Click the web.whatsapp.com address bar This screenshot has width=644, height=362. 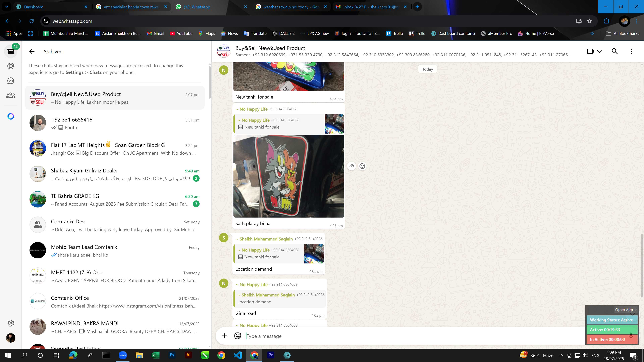(308, 21)
